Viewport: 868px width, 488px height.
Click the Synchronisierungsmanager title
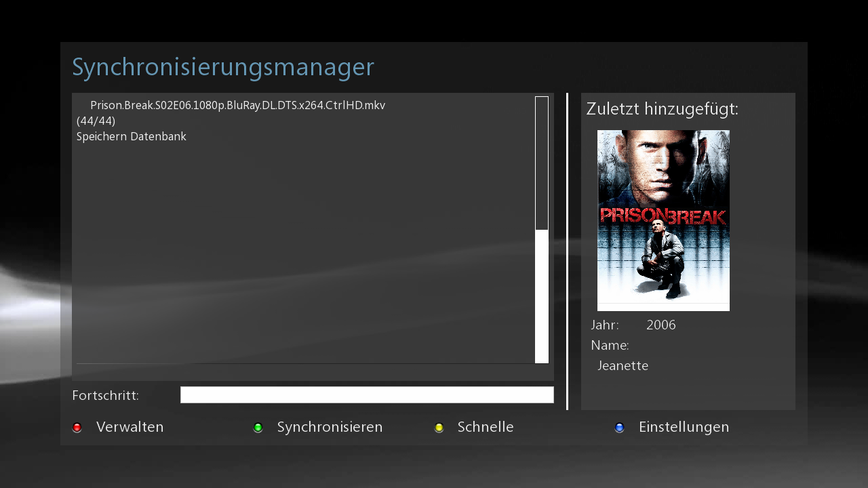click(223, 67)
